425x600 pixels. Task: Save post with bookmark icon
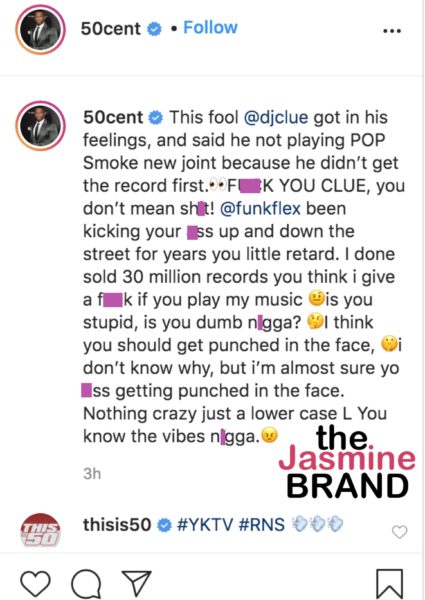(x=389, y=584)
